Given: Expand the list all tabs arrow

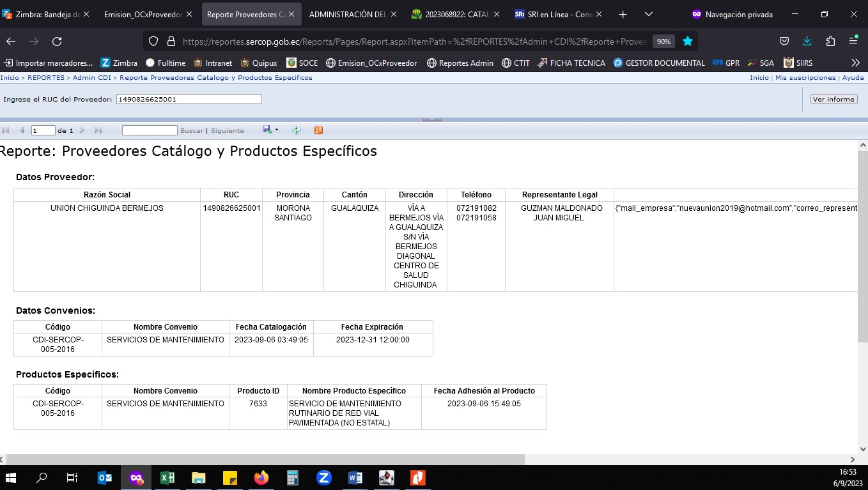Looking at the screenshot, I should (x=648, y=14).
